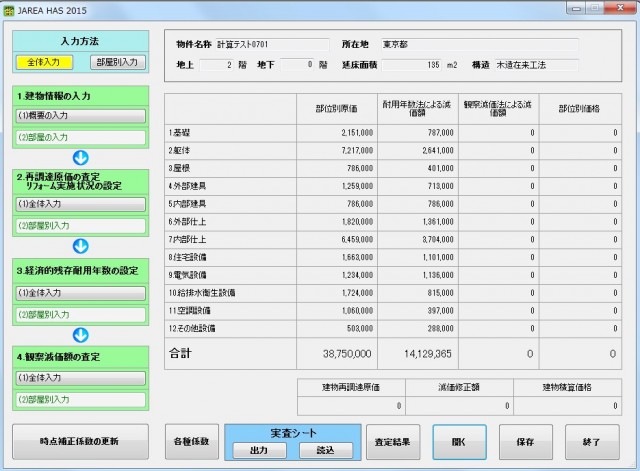Open (2)部屋の入力 under step 1

[80, 138]
